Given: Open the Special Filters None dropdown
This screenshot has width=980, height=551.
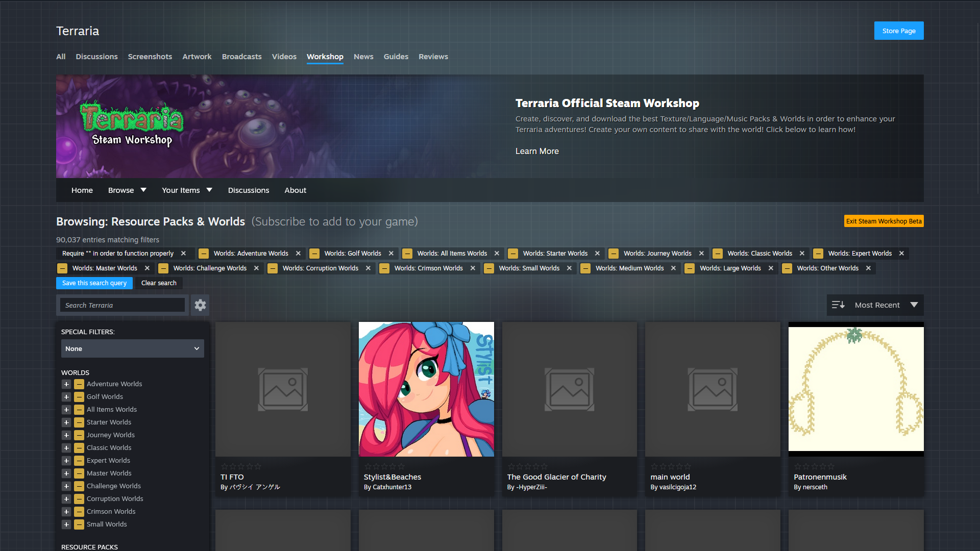Looking at the screenshot, I should 132,349.
